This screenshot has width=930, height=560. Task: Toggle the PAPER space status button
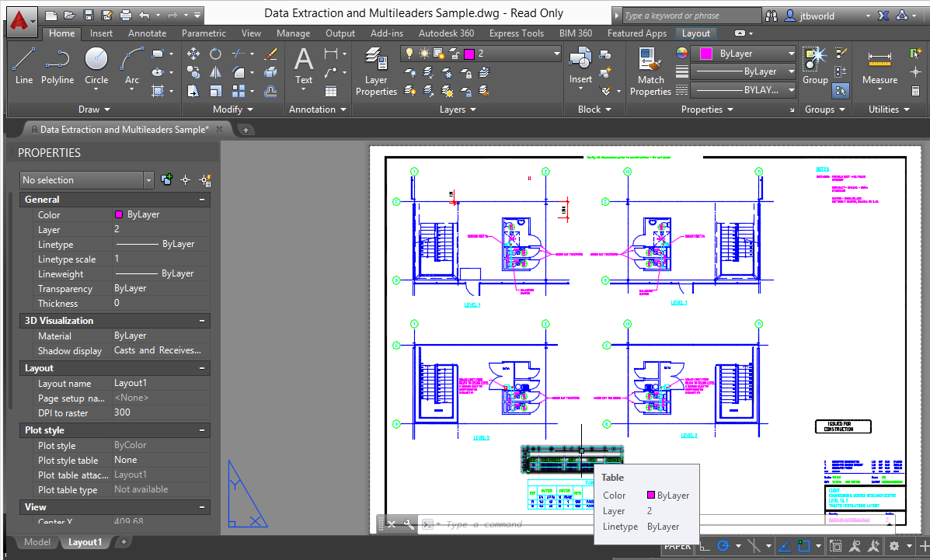pos(677,546)
